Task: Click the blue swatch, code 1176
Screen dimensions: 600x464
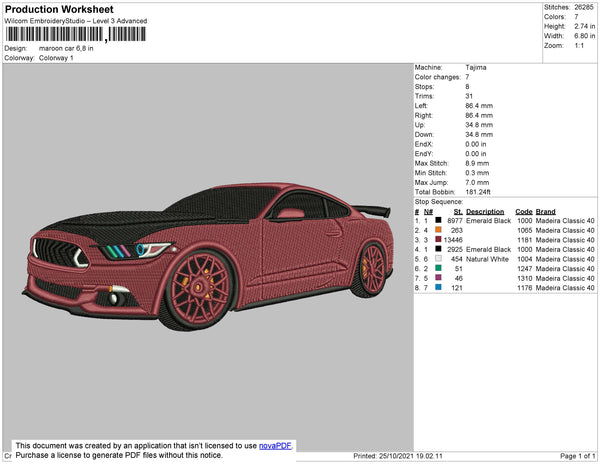Action: 439,287
